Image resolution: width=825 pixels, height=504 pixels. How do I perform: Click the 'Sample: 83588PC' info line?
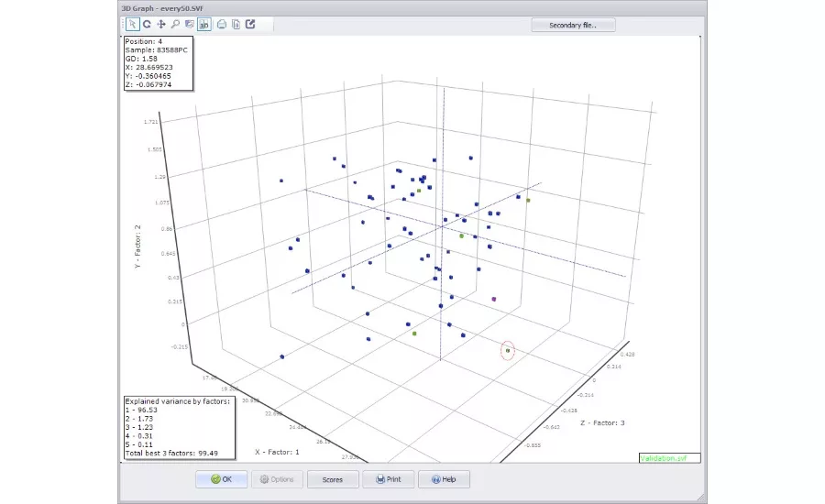click(x=156, y=50)
